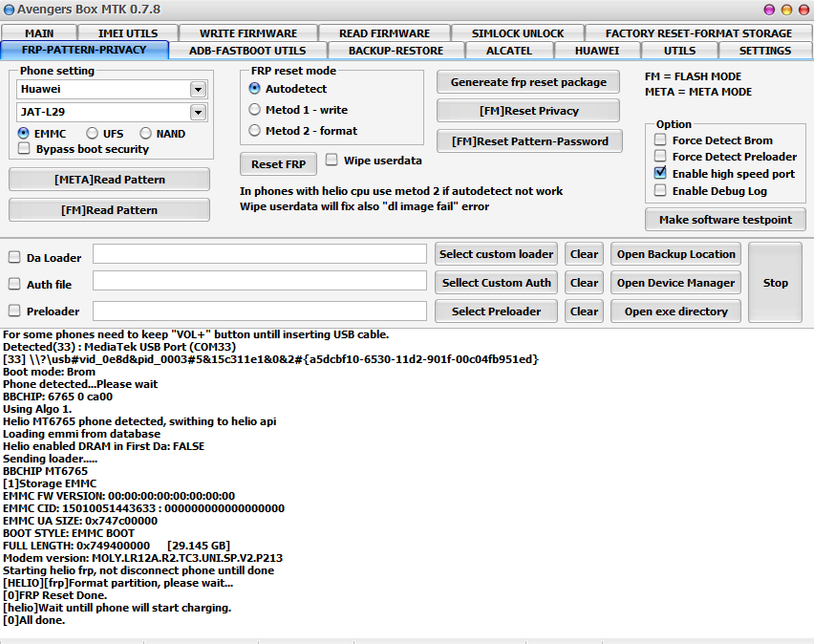Click the red window control button
814x644 pixels.
tap(803, 10)
